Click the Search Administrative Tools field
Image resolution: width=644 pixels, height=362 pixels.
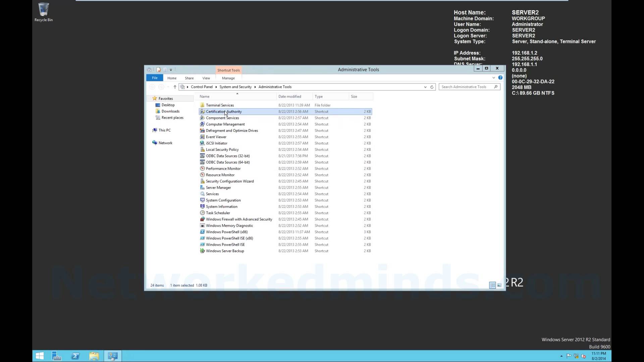click(466, 87)
